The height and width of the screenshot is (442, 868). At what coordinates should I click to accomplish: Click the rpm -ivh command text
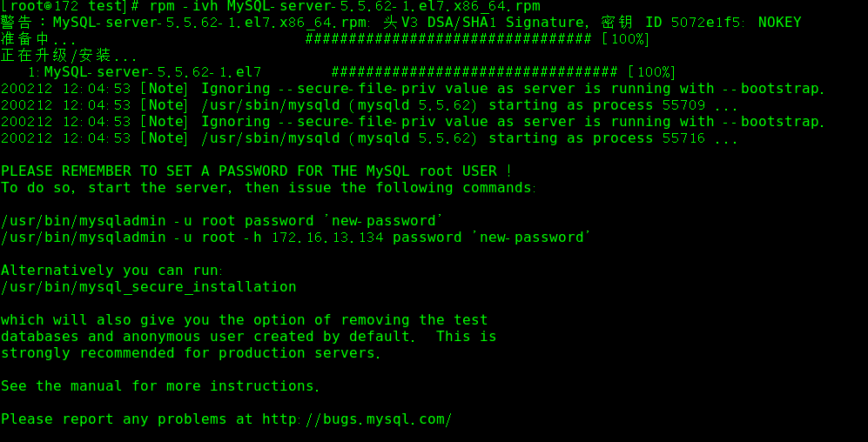(345, 7)
